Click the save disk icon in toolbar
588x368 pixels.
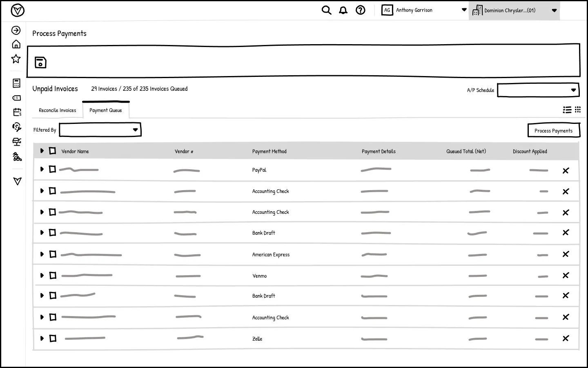pyautogui.click(x=40, y=62)
